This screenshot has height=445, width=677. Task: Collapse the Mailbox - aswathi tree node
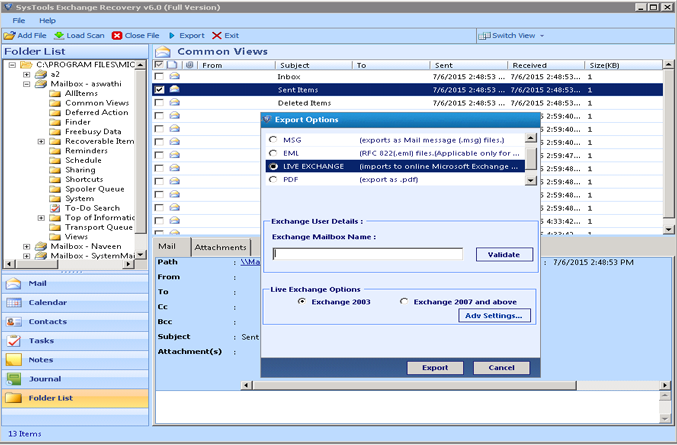point(27,84)
